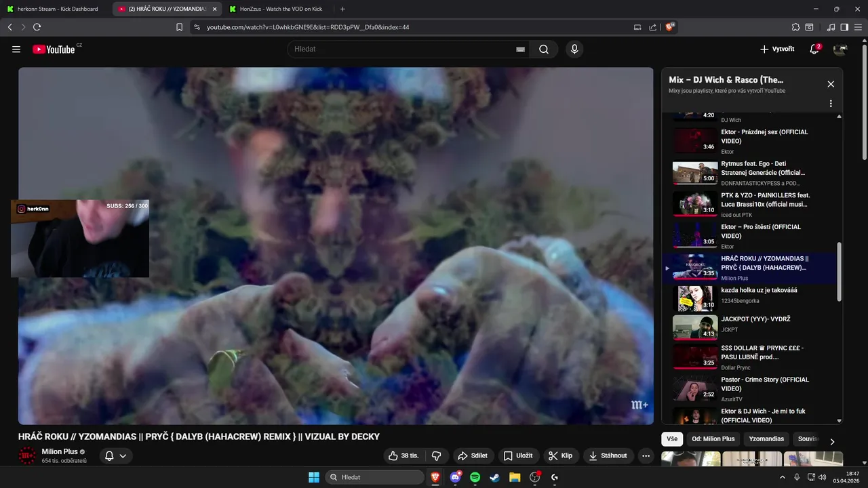
Task: Open the Milion Plus channel avatar
Action: [x=27, y=455]
